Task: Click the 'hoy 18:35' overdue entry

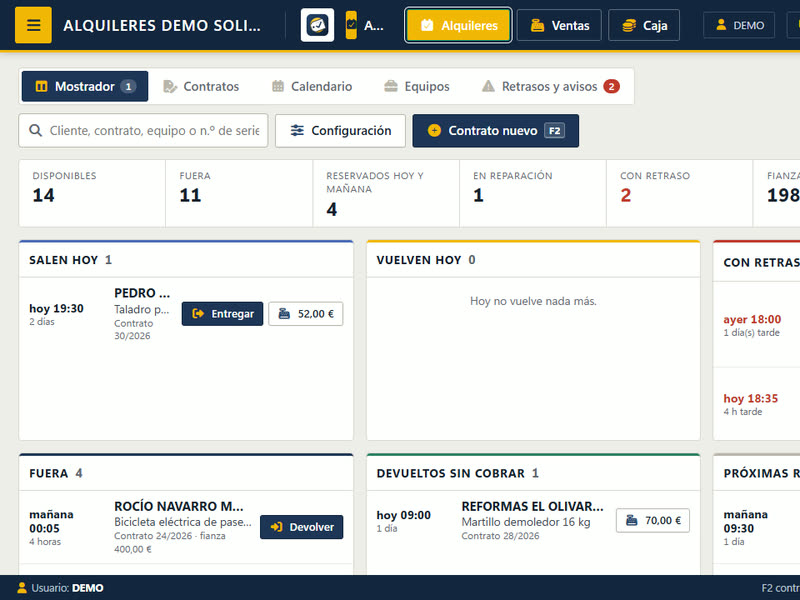Action: point(751,398)
